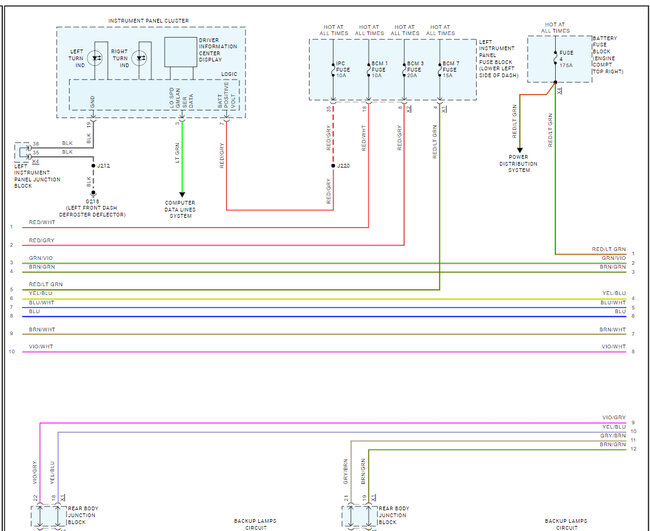Click the J212 splice dot
Screen dimensions: 650x531
click(x=93, y=166)
